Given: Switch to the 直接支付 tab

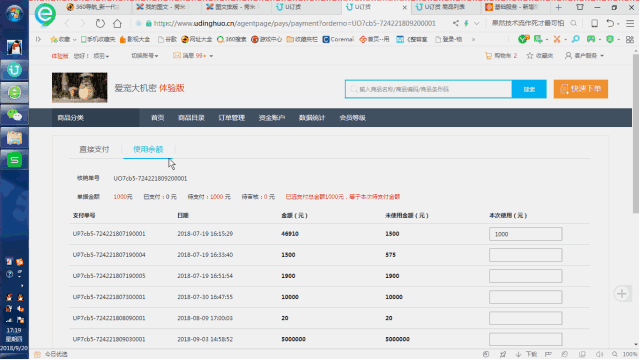Looking at the screenshot, I should [x=94, y=149].
